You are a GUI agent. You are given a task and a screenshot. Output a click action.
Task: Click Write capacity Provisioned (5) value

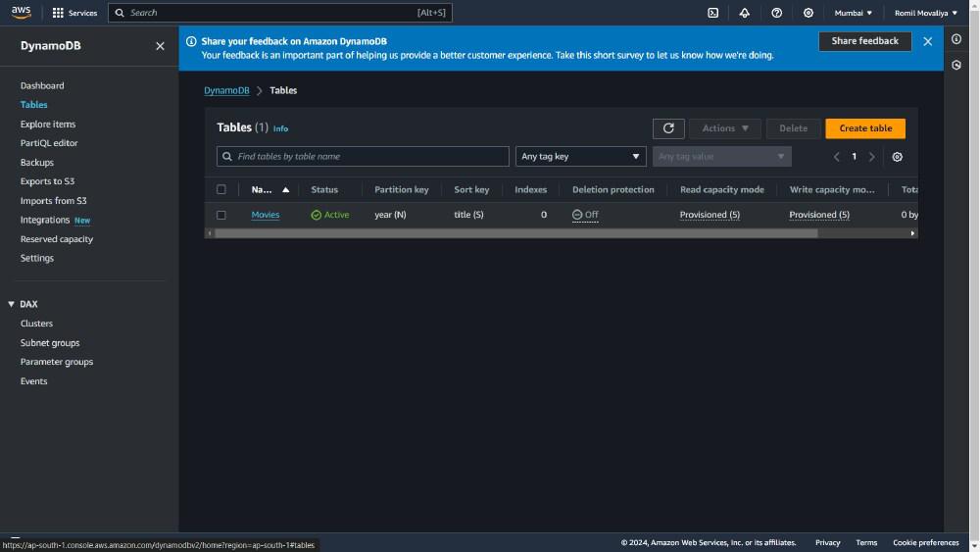[818, 215]
